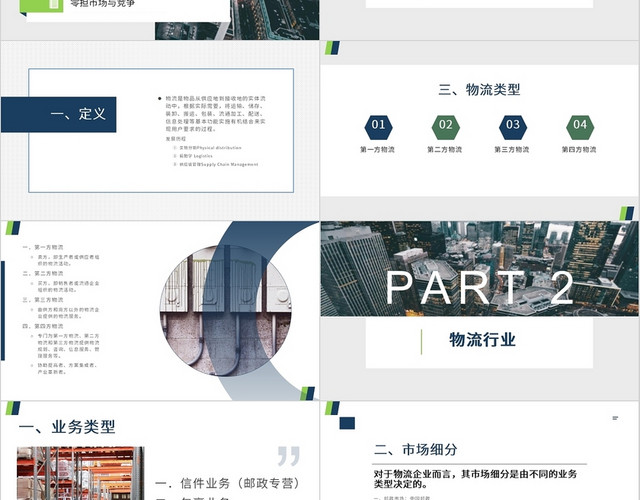The height and width of the screenshot is (500, 640).
Task: Select the 一、第一方物流 list heading
Action: tap(43, 247)
